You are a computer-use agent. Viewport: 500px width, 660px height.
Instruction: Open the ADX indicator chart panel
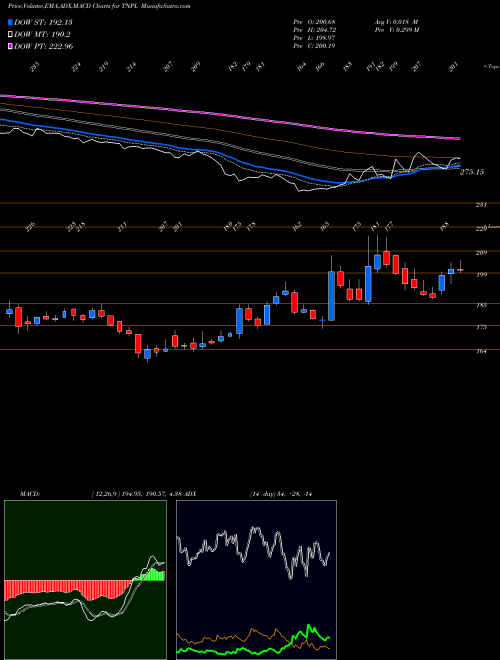coord(256,580)
